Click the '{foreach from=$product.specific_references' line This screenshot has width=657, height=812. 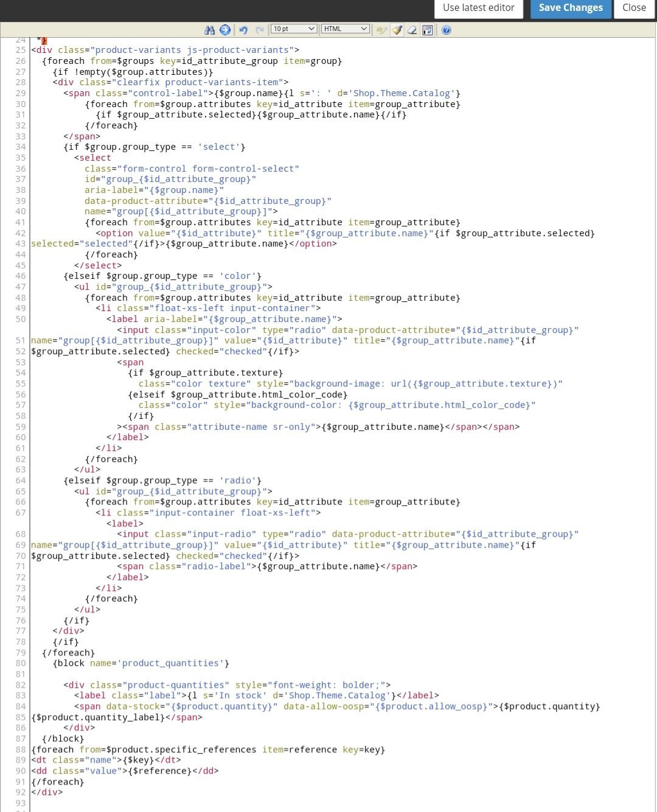tap(208, 749)
